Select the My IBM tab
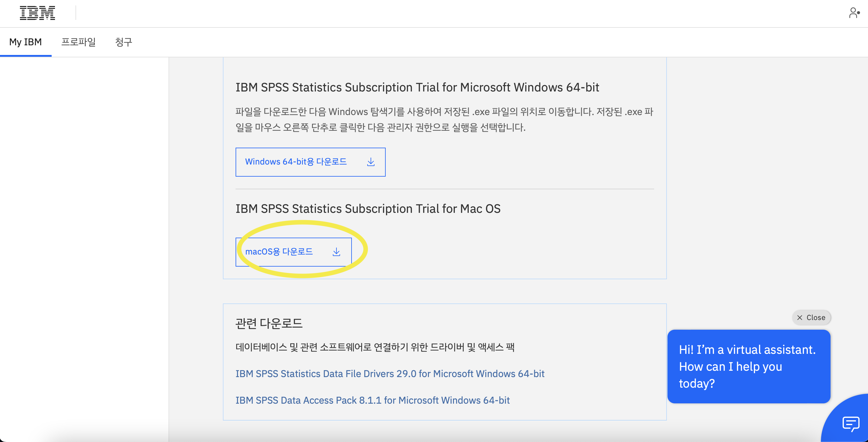Viewport: 868px width, 442px height. tap(26, 42)
